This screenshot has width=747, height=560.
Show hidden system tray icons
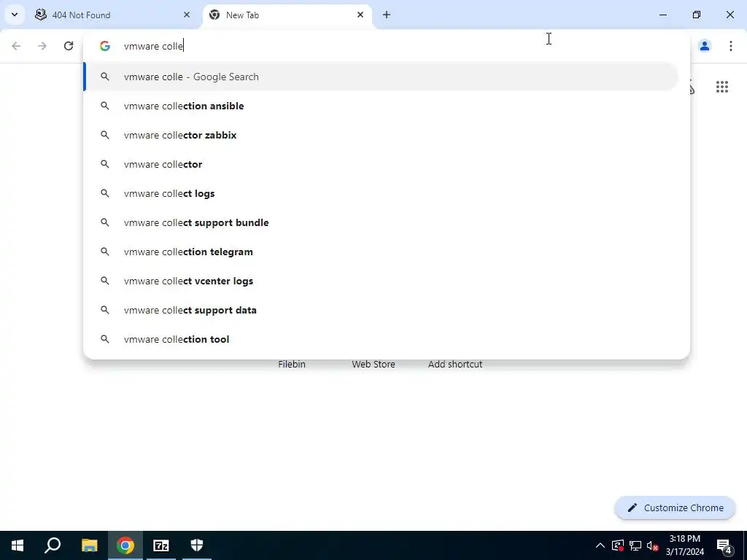[600, 545]
